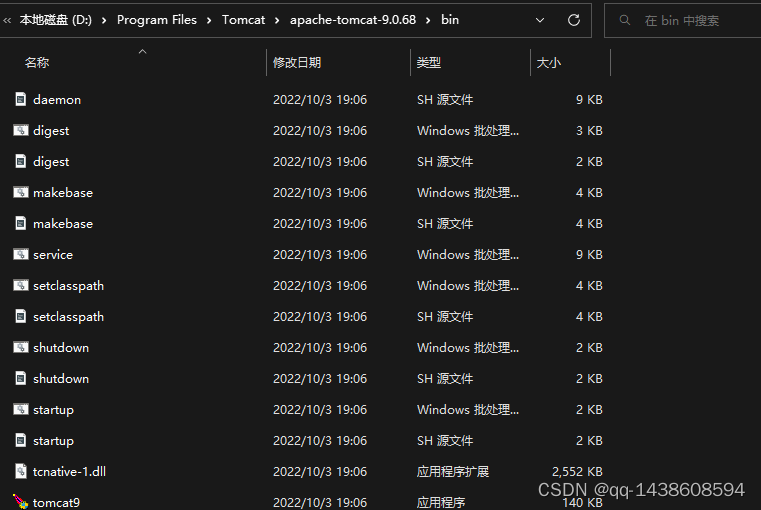Image resolution: width=761 pixels, height=510 pixels.
Task: Sort by 大小 column header
Action: pos(548,63)
